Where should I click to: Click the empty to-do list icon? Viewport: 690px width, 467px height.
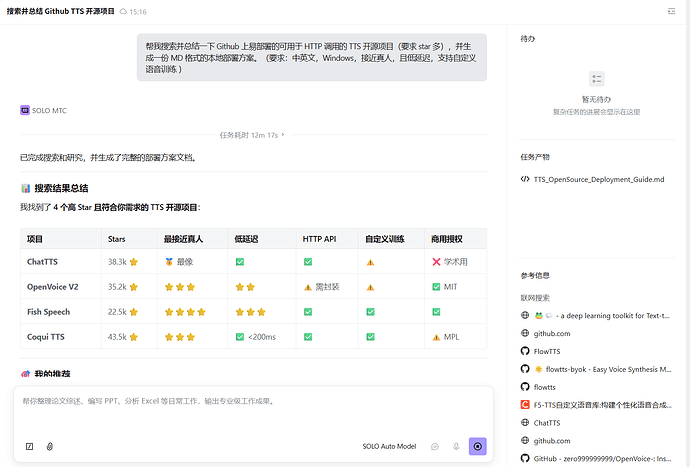point(596,79)
